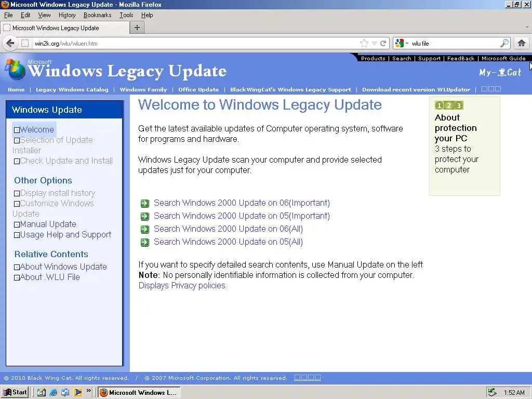Open the Outlook Express quick launch icon
This screenshot has width=532, height=399.
65,393
